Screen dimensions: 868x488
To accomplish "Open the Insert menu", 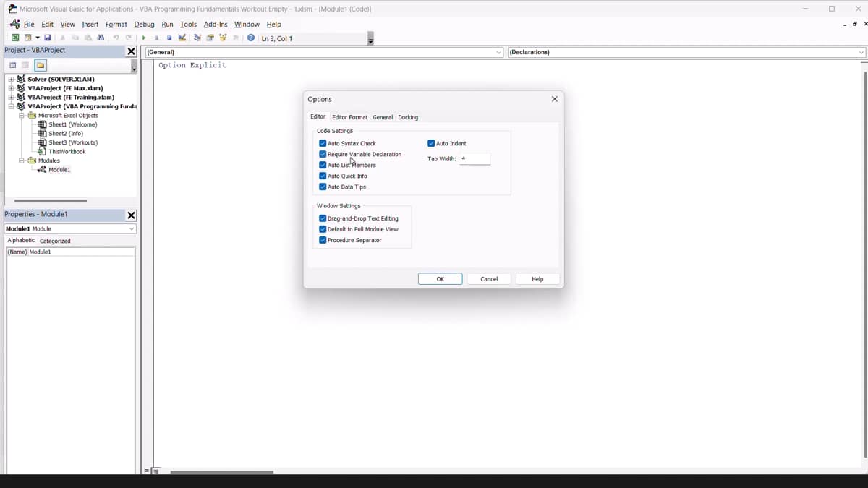I will point(90,24).
